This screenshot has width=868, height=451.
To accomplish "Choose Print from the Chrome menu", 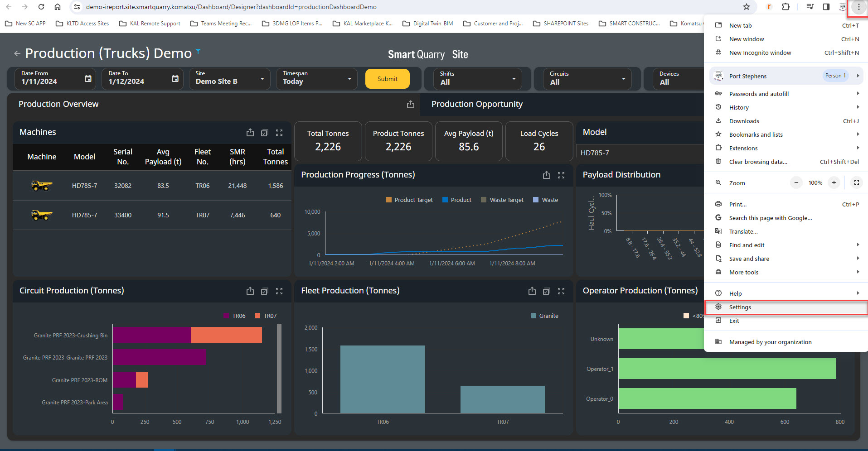I will click(786, 204).
